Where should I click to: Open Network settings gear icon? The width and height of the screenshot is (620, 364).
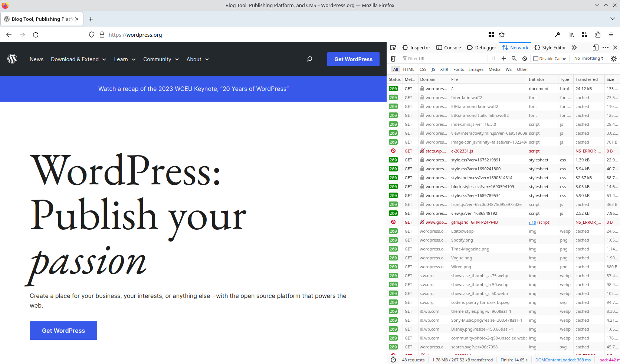click(614, 59)
